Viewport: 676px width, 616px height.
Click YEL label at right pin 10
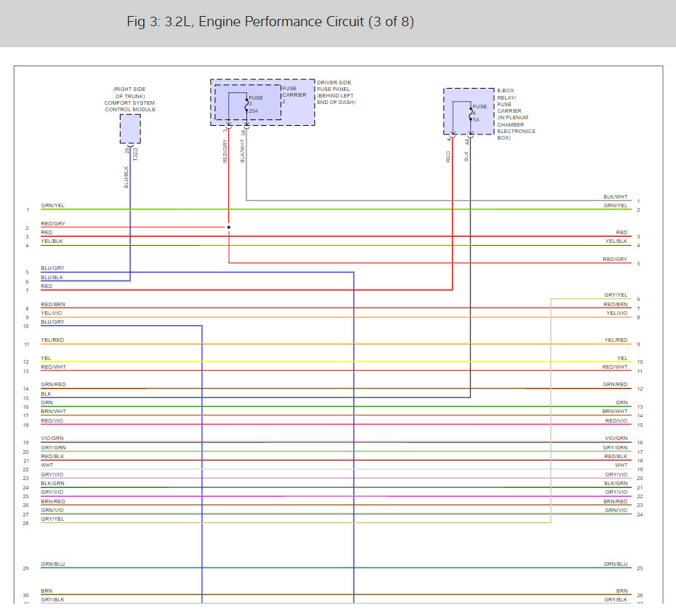click(x=622, y=358)
